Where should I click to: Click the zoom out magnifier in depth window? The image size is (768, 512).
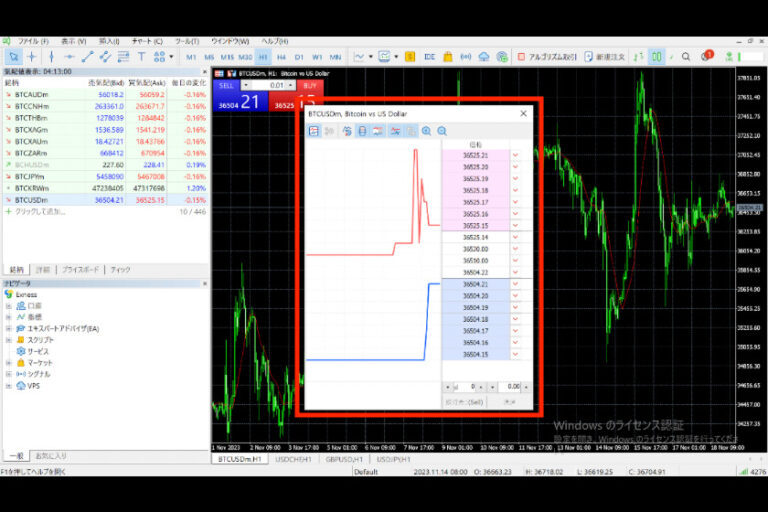coord(442,131)
